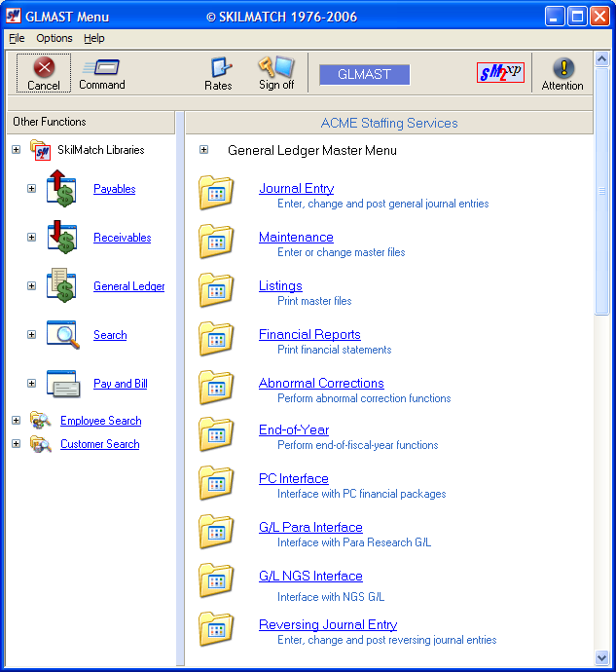Click the Customer Search link
Screen dimensions: 616x672
pos(100,444)
